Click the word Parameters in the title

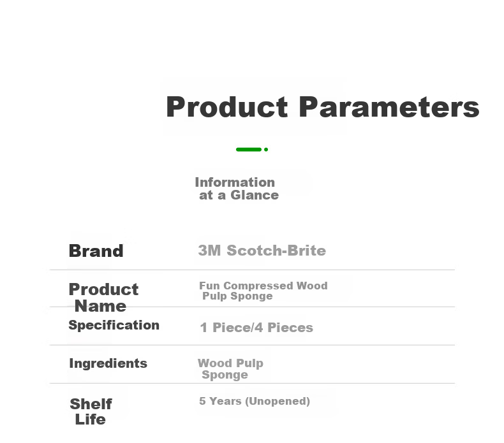click(x=389, y=107)
